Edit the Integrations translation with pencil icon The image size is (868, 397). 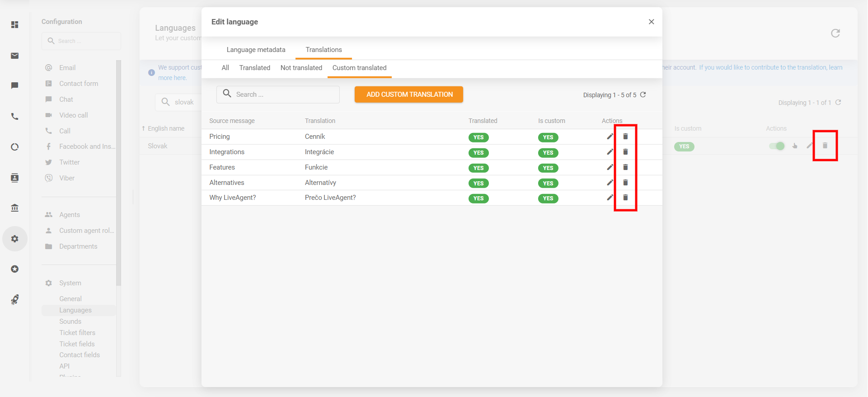[610, 152]
